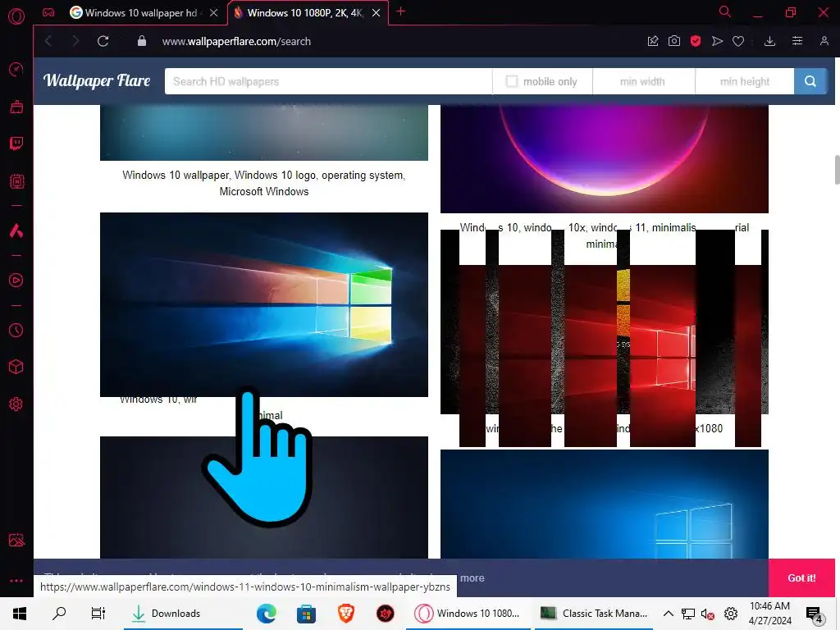Open the chip-shaped sidebar icon
Viewport: 840px width, 630px height.
(16, 181)
